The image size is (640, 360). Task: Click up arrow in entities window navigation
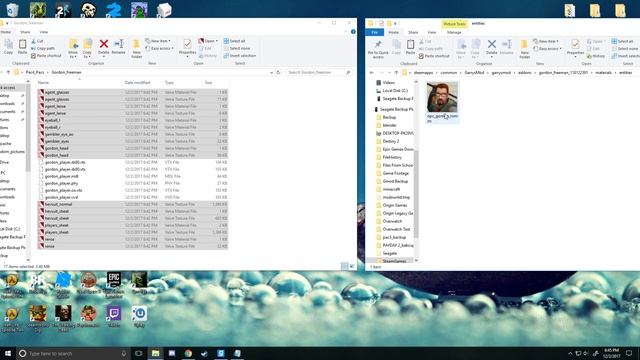click(396, 73)
